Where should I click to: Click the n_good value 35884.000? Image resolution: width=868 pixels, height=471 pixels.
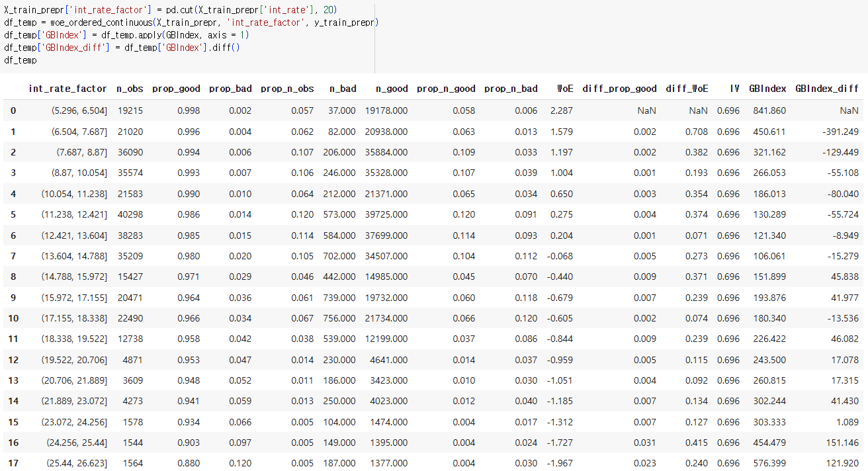click(386, 152)
